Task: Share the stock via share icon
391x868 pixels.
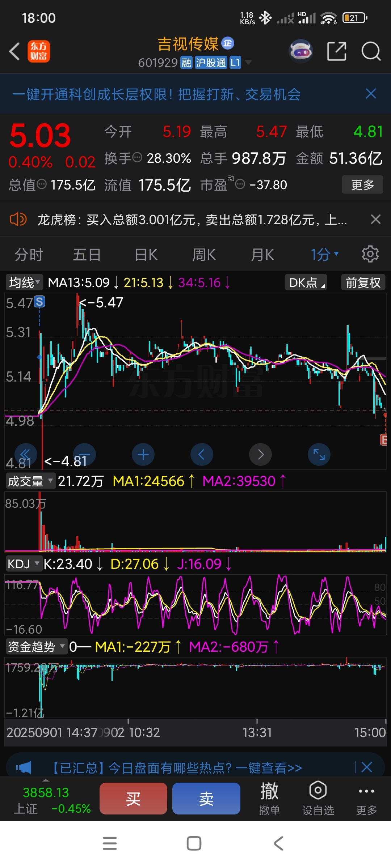Action: (337, 51)
